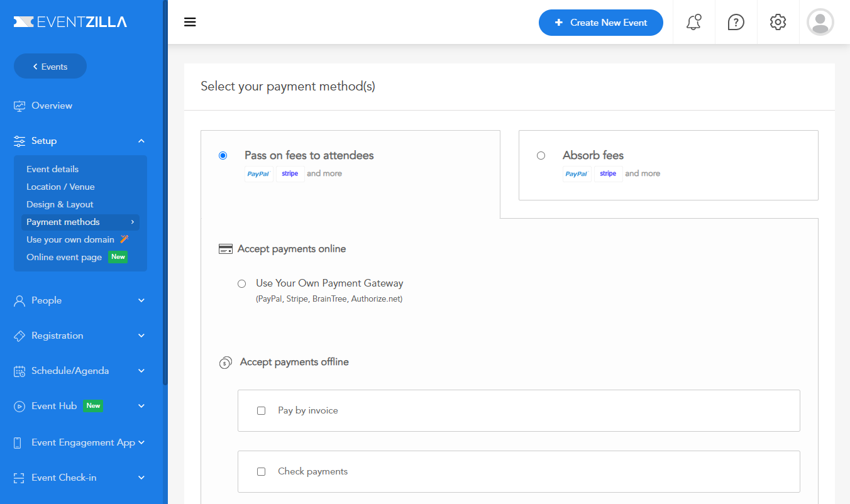Click the PayPal logo under Pass on fees
This screenshot has width=850, height=504.
pos(258,174)
